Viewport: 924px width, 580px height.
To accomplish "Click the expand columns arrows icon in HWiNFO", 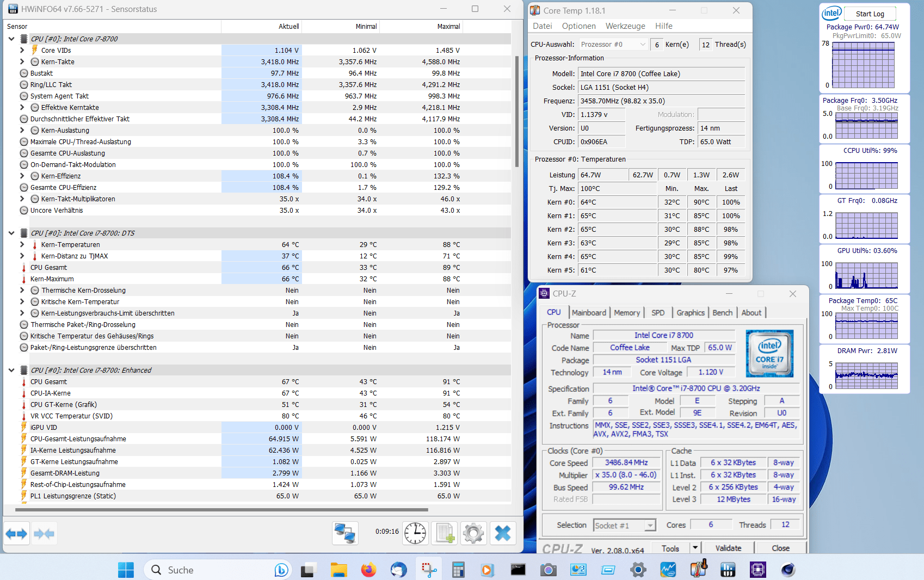I will coord(16,533).
